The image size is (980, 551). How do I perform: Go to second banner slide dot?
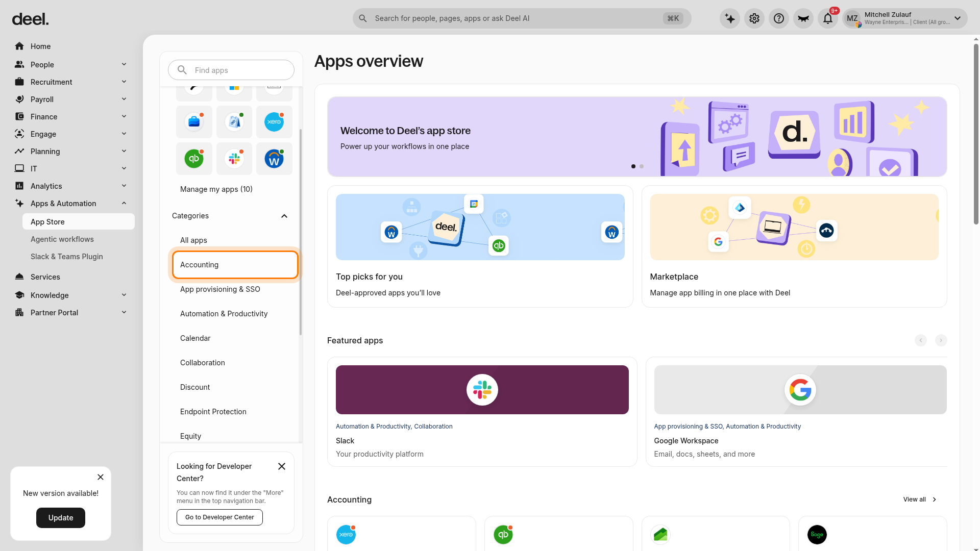click(642, 166)
